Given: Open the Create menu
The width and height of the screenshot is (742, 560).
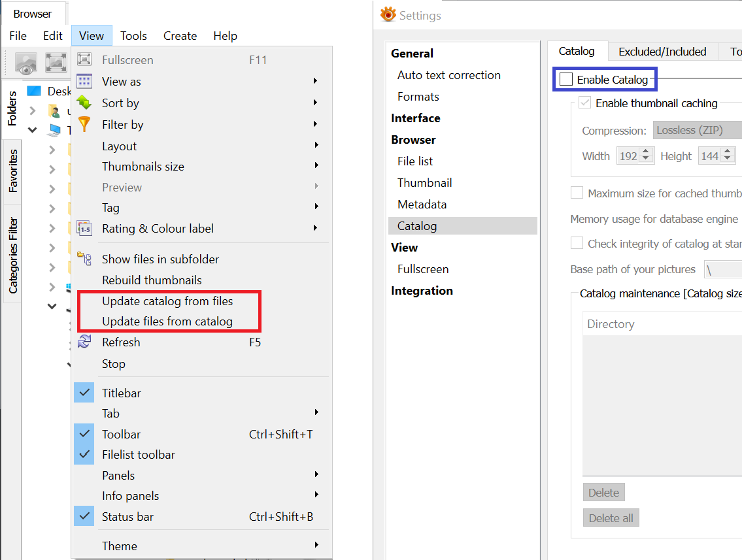Looking at the screenshot, I should click(x=180, y=36).
